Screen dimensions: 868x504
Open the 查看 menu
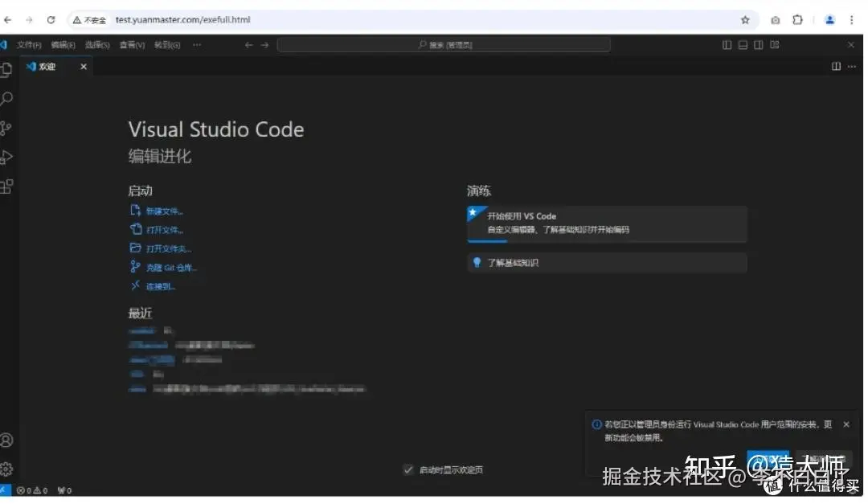133,45
